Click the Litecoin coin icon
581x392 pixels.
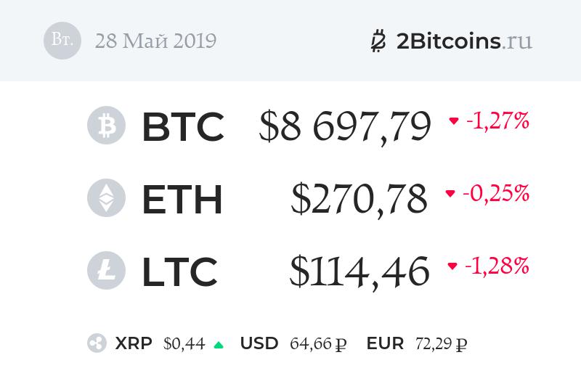(x=106, y=271)
